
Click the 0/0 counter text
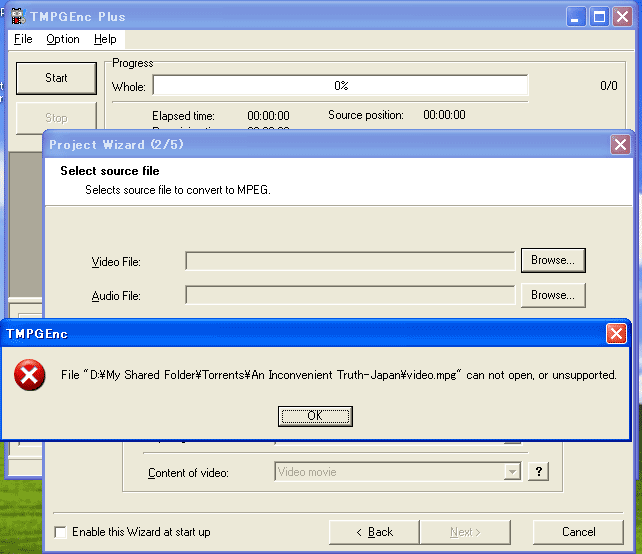tap(608, 86)
